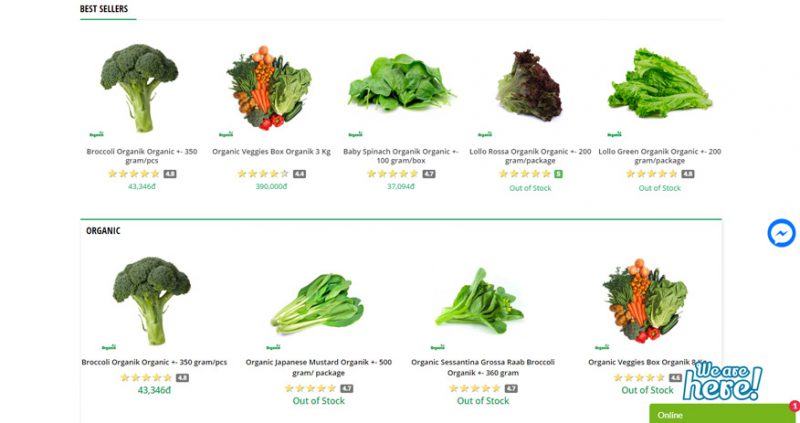Open Baby Spinach Organik 100 gram/box link
This screenshot has height=423, width=800.
coord(401,156)
